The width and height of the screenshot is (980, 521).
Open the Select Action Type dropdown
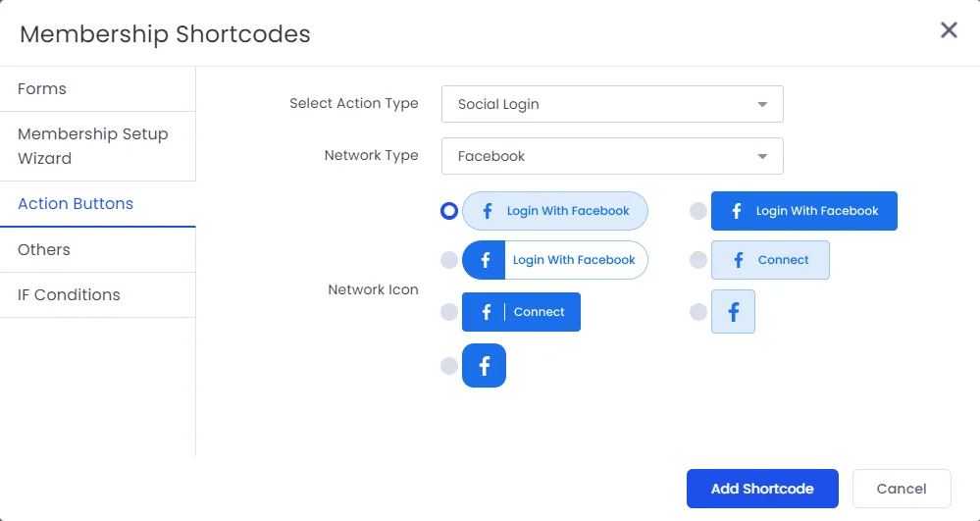(612, 104)
